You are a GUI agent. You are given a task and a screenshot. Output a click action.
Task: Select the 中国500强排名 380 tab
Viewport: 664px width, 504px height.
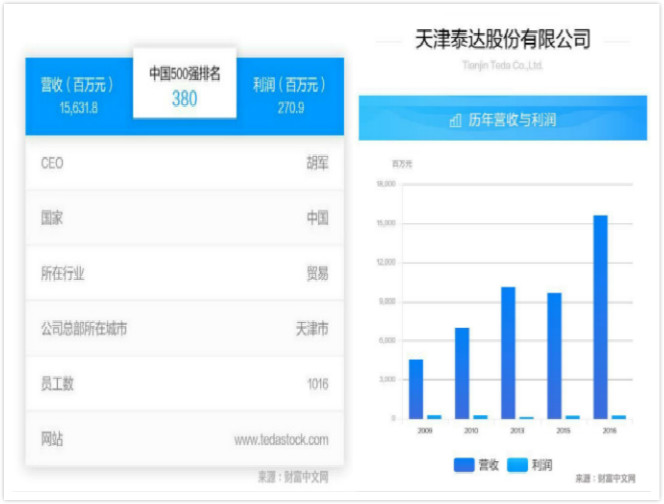[x=185, y=87]
